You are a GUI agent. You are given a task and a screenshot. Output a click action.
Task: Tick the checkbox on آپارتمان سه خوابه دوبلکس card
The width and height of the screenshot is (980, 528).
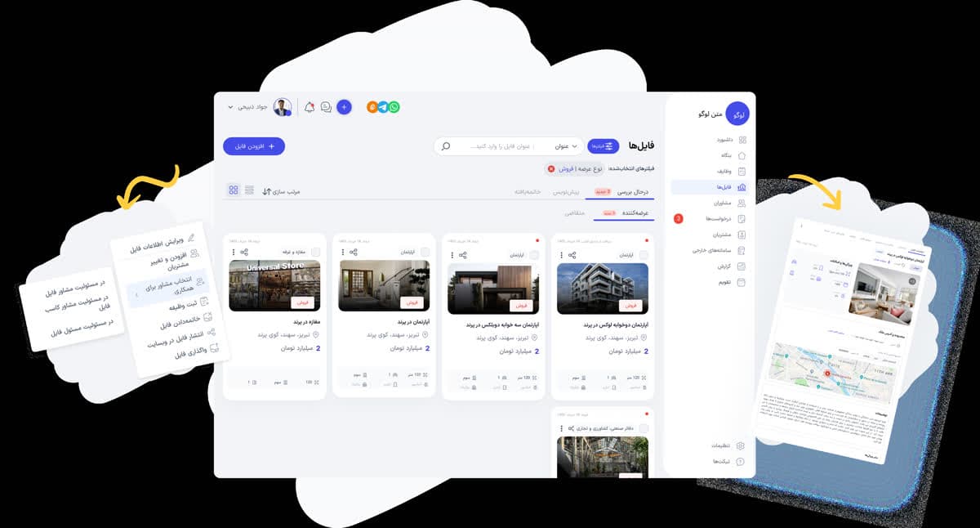534,254
